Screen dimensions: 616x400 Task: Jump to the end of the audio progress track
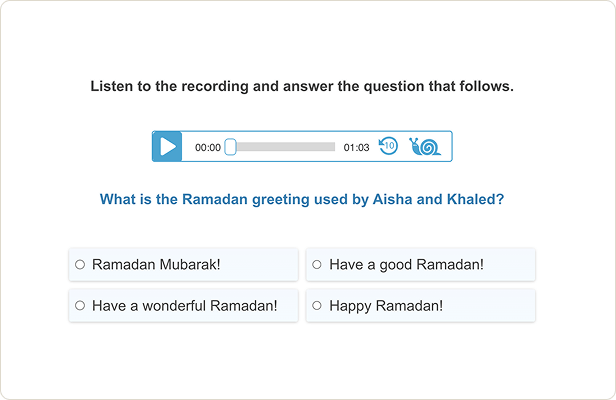334,147
